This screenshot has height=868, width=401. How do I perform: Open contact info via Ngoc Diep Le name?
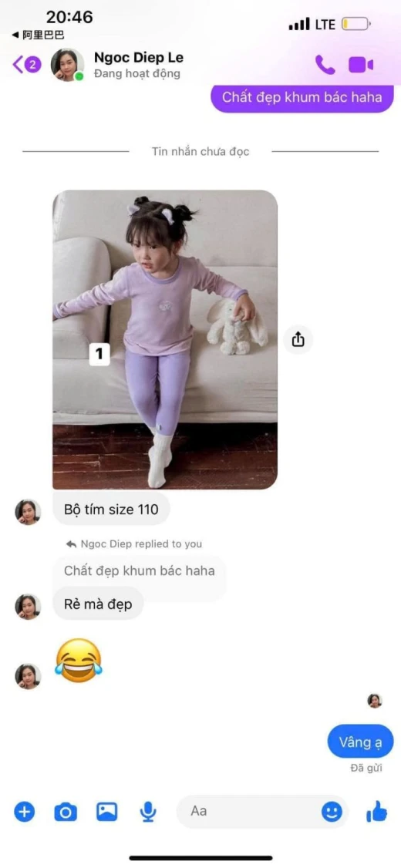[139, 58]
